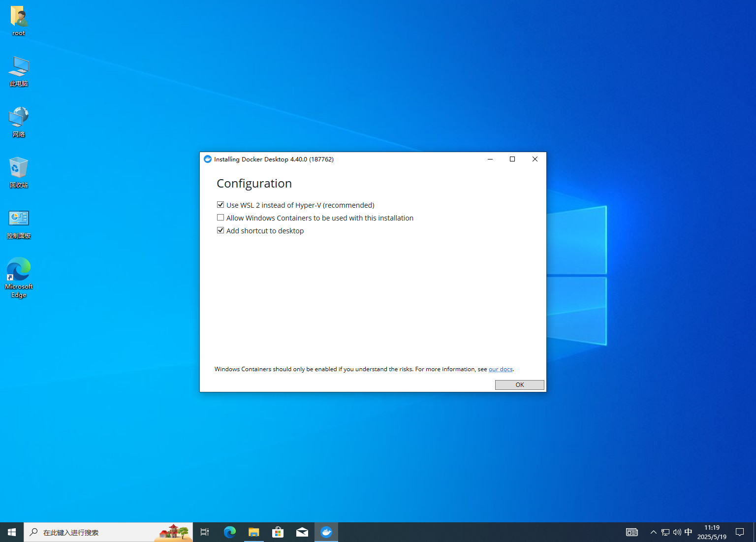Toggle Add shortcut to desktop checkbox
This screenshot has height=542, width=756.
220,230
